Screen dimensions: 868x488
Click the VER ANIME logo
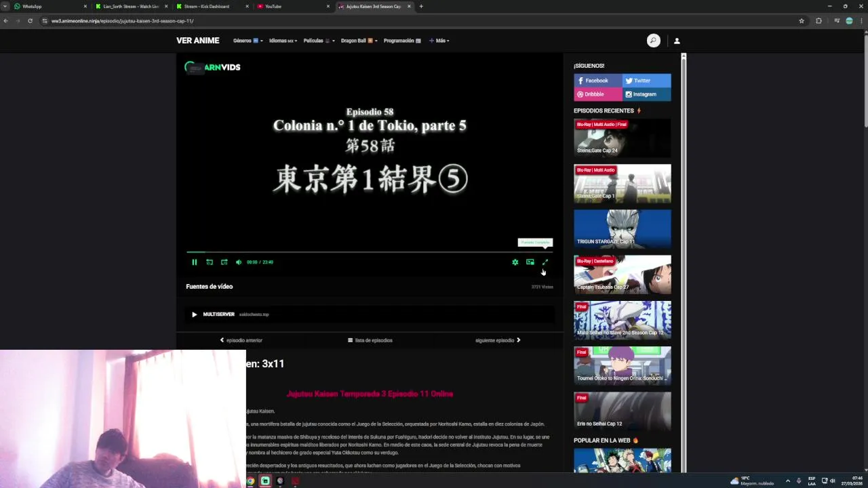point(198,41)
